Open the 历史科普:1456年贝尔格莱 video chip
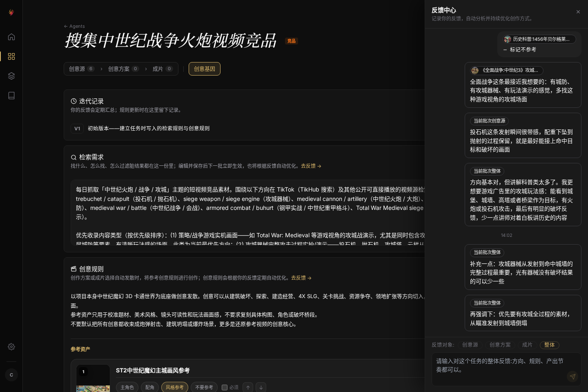Image resolution: width=588 pixels, height=392 pixels. click(x=539, y=39)
